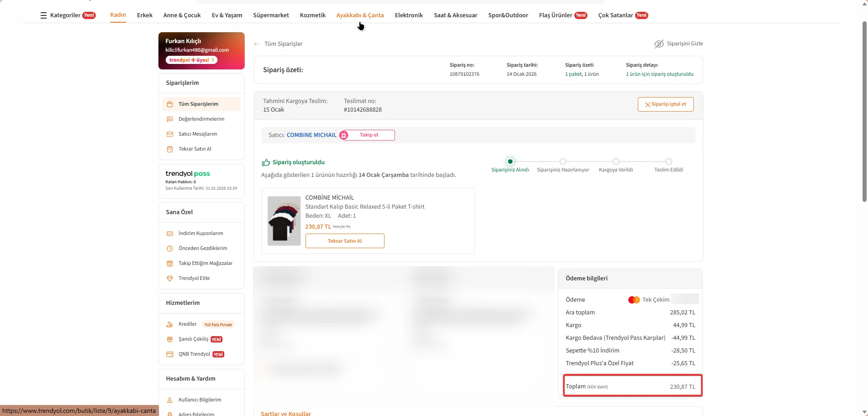Click the Krediler coins icon

[170, 324]
